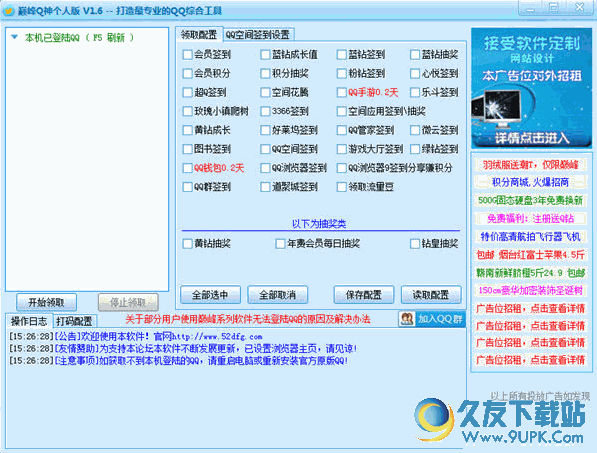Screen dimensions: 597x453
Task: Toggle the 会员积分 checkbox
Action: [x=187, y=73]
